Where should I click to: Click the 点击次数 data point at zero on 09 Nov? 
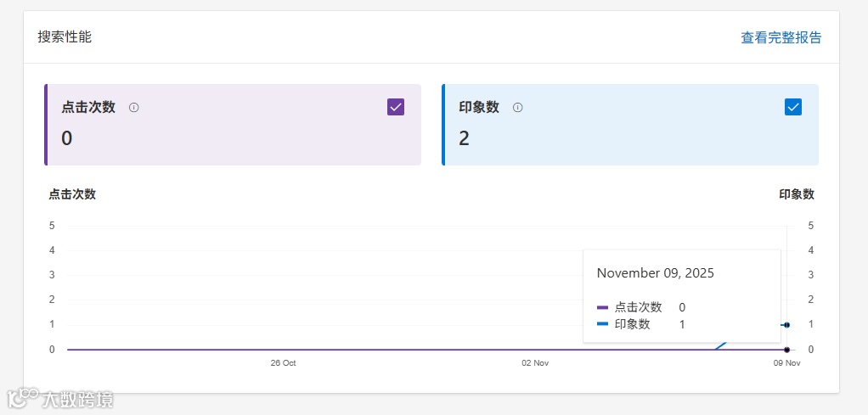click(787, 350)
